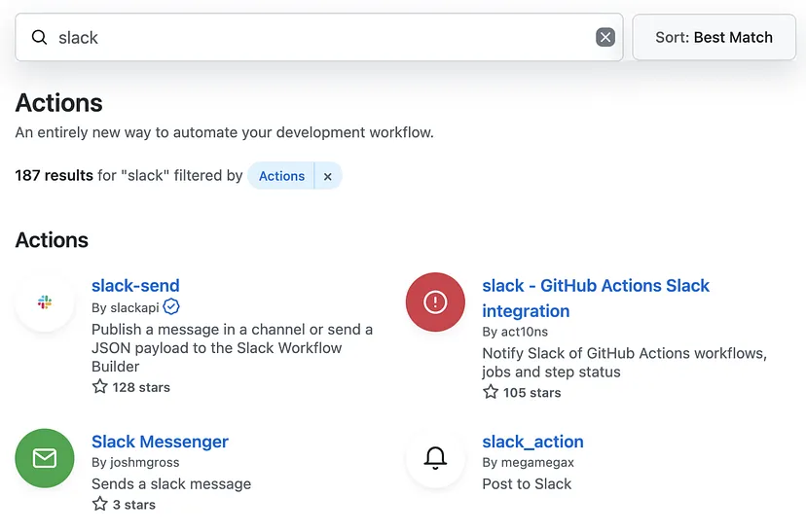This screenshot has width=806, height=532.
Task: Click the slack-send Slack logo icon
Action: click(x=45, y=302)
